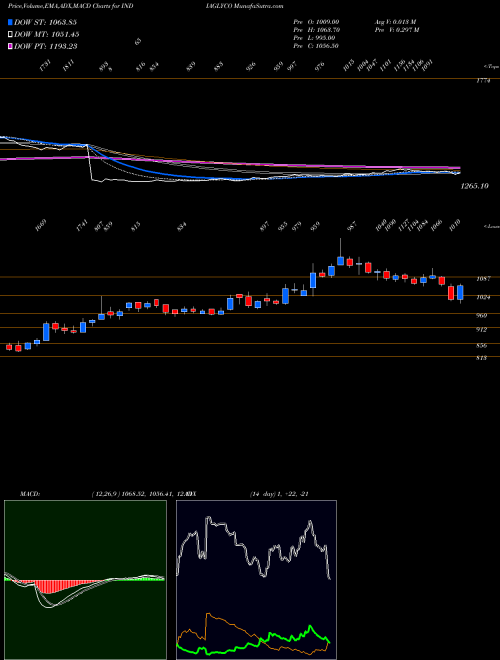The width and height of the screenshot is (500, 660).
Task: Click the 'Pre O: 1009.00' value
Action: (x=316, y=22)
